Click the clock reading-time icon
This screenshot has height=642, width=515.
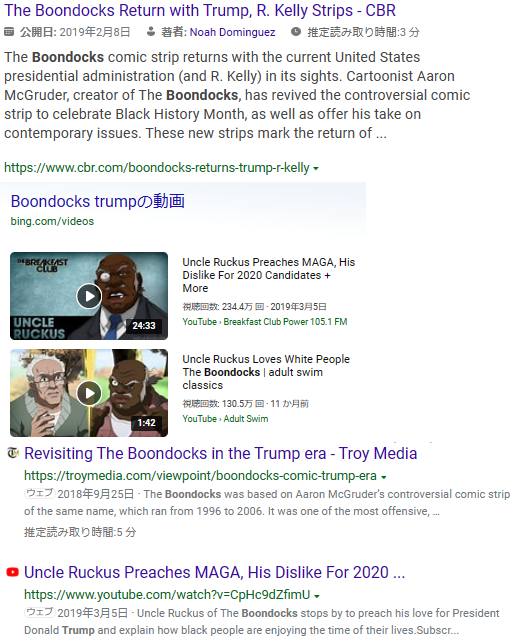(296, 32)
